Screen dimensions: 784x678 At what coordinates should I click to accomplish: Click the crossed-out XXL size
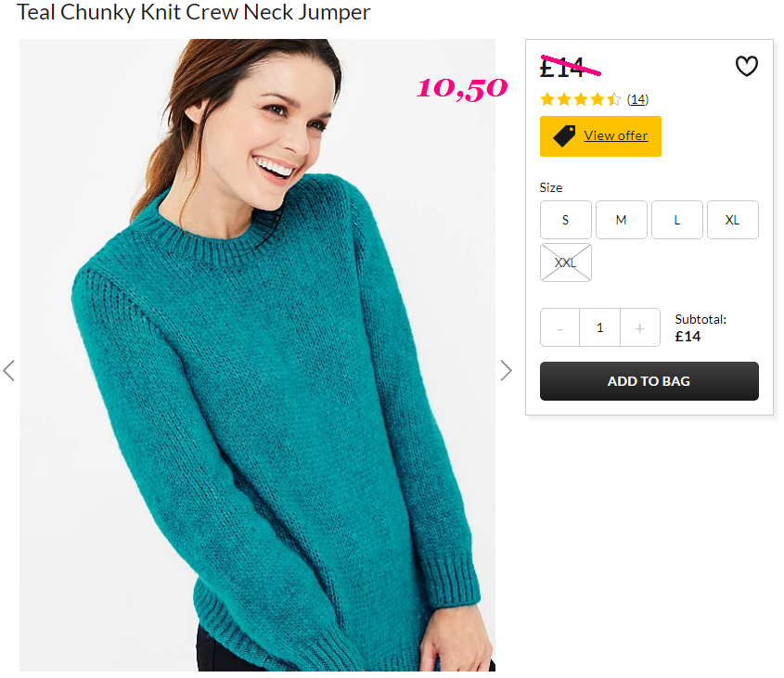[x=565, y=262]
